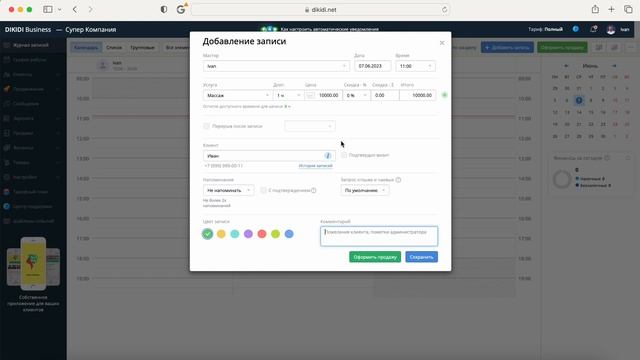
Task: Switch to the Групповые tab
Action: (142, 47)
